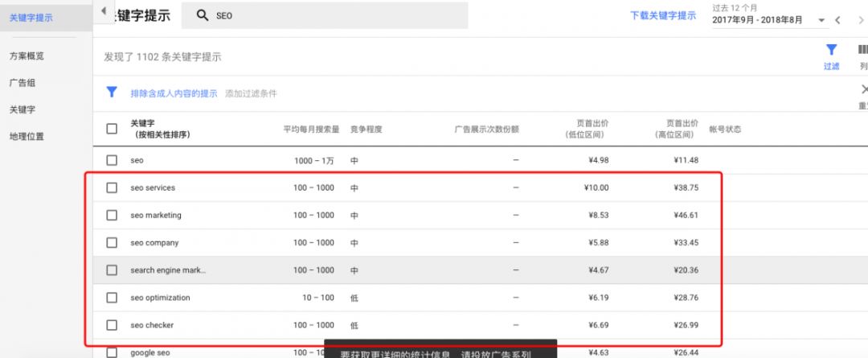Click the blue filter funnel icon at top right

[831, 51]
